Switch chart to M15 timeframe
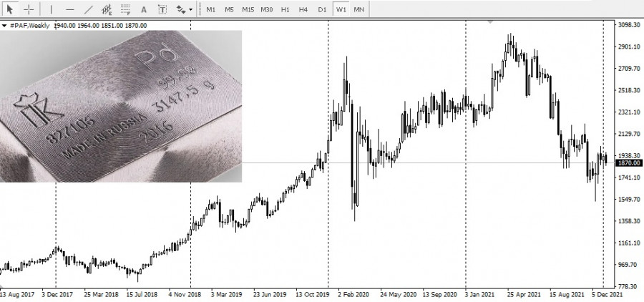Screen dimensions: 644x302 coord(248,9)
